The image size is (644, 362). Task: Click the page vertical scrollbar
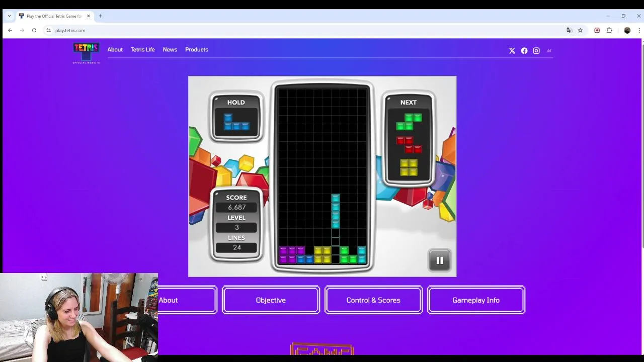[642, 146]
